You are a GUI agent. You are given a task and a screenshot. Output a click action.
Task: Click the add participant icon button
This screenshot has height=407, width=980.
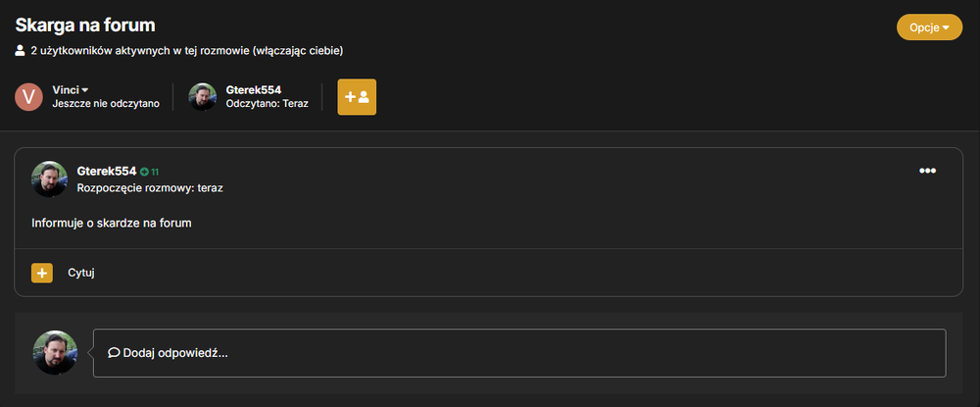coord(357,97)
